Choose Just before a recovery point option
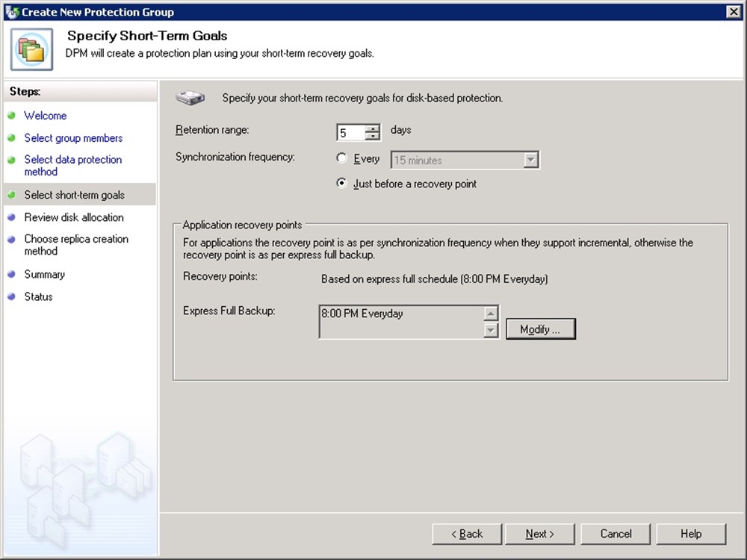Screen dimensions: 747x560 click(341, 184)
